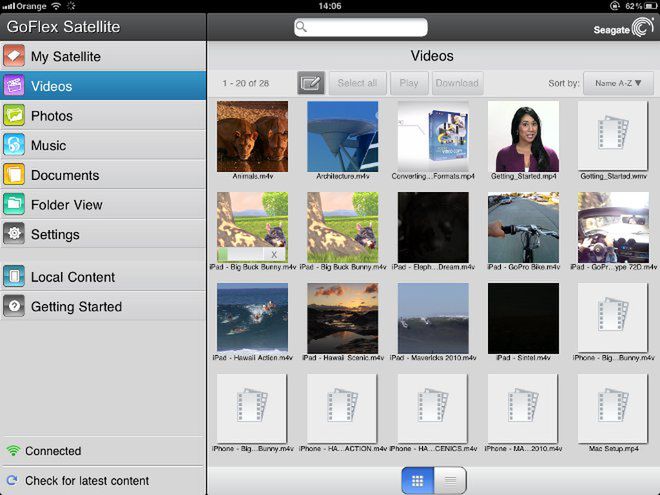The width and height of the screenshot is (660, 495).
Task: Open iPad - GoPro Bike.m4v thumbnail
Action: point(523,227)
